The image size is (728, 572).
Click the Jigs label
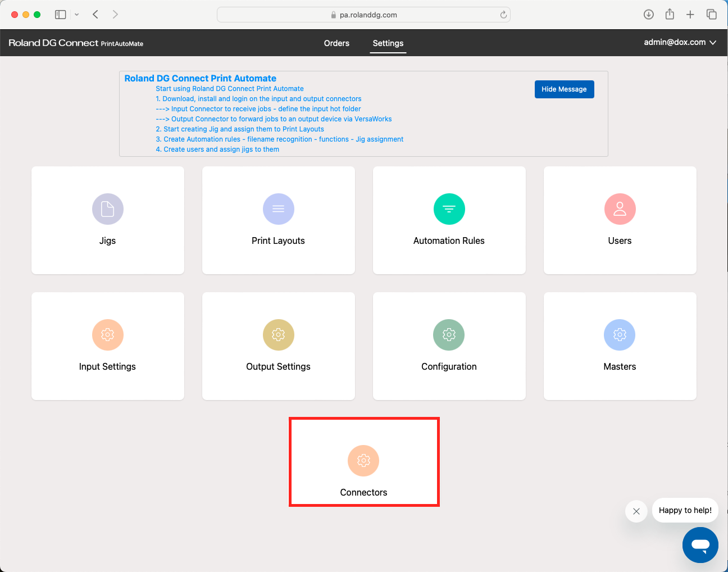click(107, 240)
